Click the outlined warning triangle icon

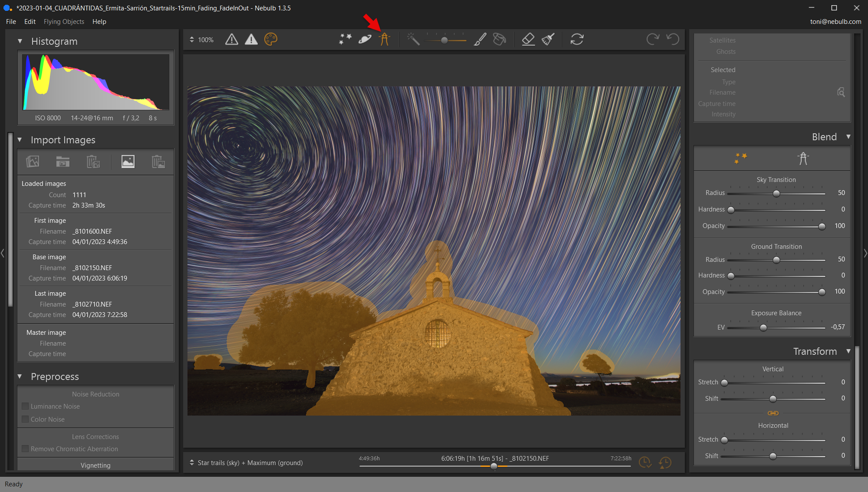[x=232, y=40]
